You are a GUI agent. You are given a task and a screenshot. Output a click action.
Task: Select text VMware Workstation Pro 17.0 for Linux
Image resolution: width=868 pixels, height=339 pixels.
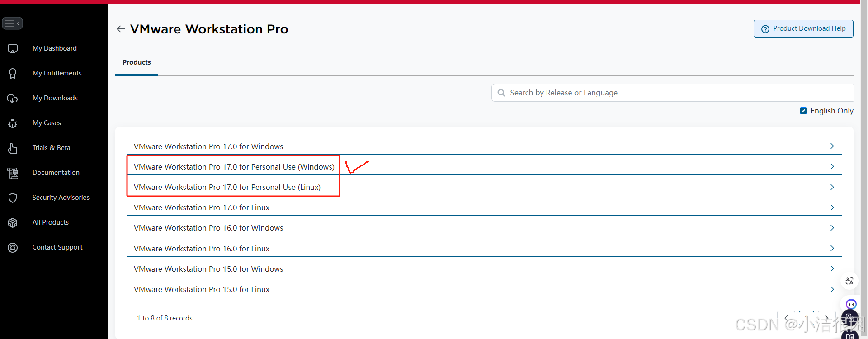202,207
